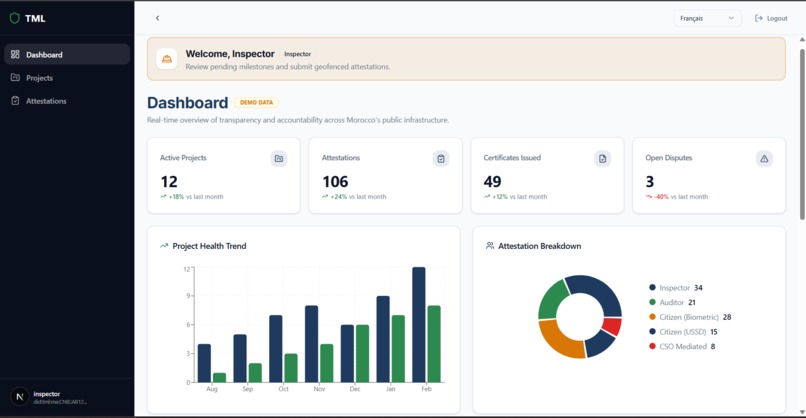
Task: Click the tall navy Feb bar
Action: click(419, 324)
